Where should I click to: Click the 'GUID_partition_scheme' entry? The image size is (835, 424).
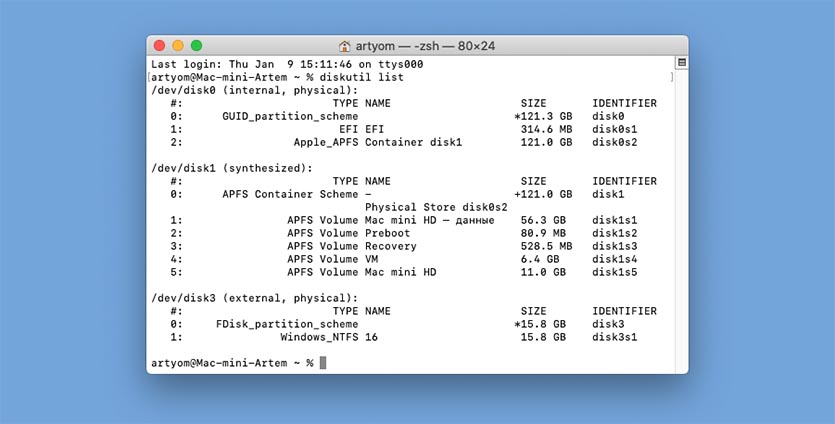tap(290, 116)
